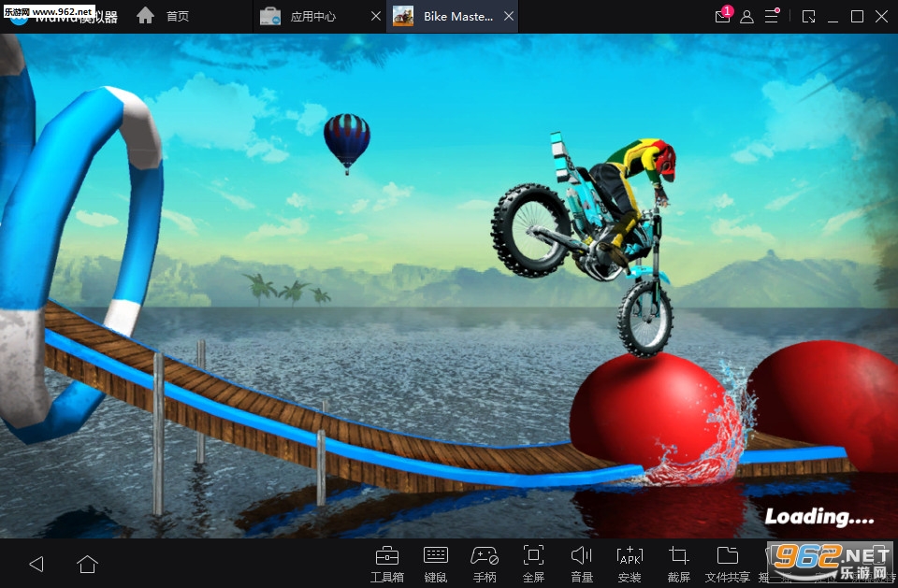The height and width of the screenshot is (588, 898).
Task: Close the Bike Master tab
Action: coord(509,17)
